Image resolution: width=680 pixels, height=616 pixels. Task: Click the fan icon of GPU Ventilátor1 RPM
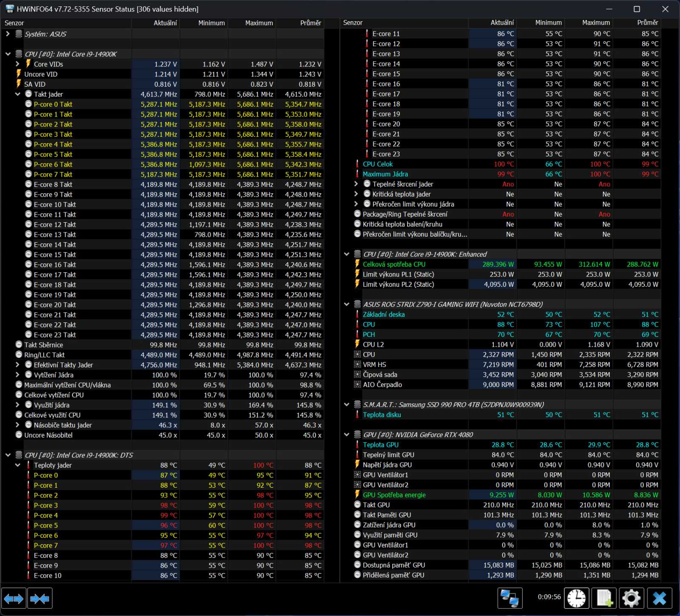click(357, 475)
